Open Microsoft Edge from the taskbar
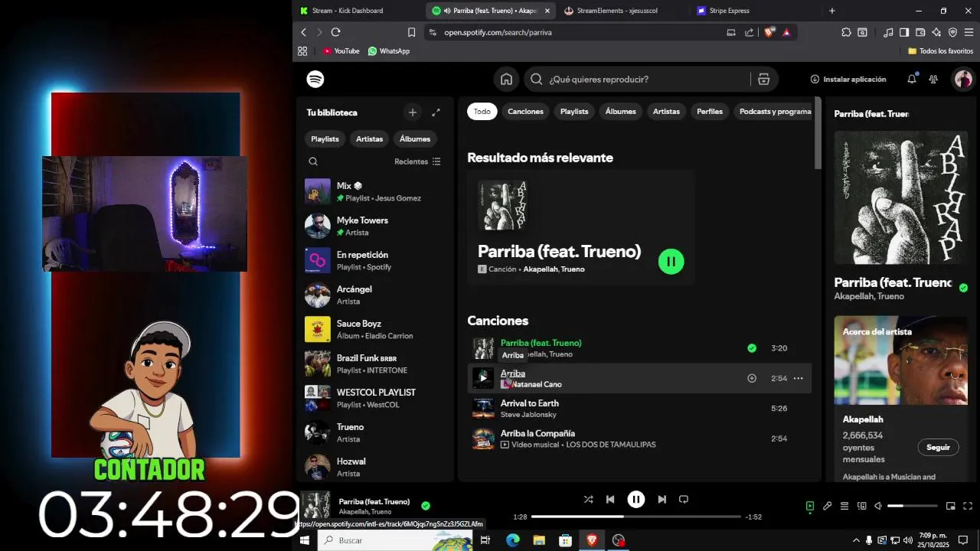Viewport: 980px width, 551px height. click(513, 540)
